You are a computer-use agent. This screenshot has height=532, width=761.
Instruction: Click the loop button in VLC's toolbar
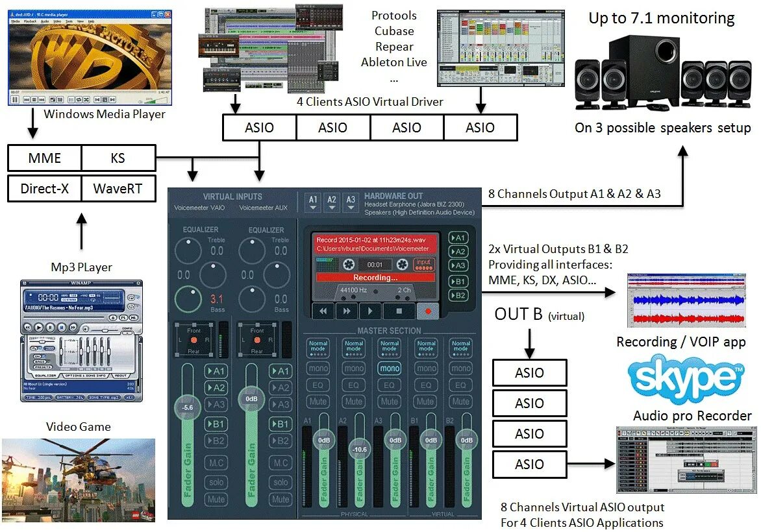(x=79, y=99)
